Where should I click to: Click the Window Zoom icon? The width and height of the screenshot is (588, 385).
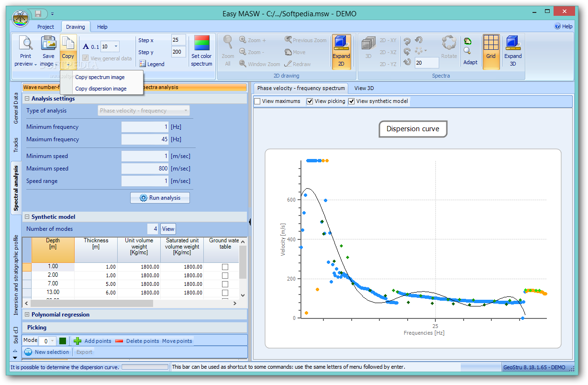[243, 64]
